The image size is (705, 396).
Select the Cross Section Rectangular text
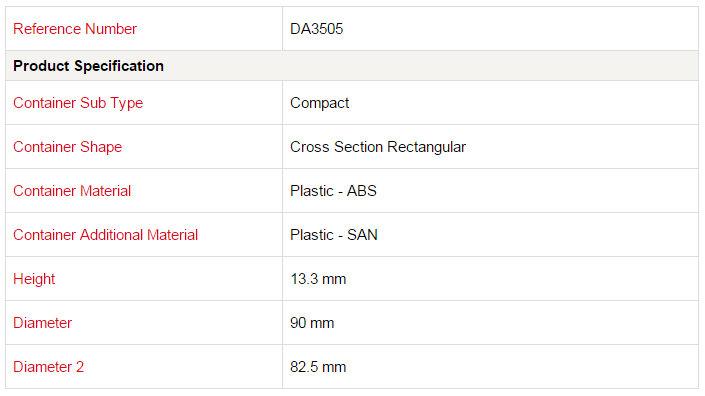click(378, 147)
